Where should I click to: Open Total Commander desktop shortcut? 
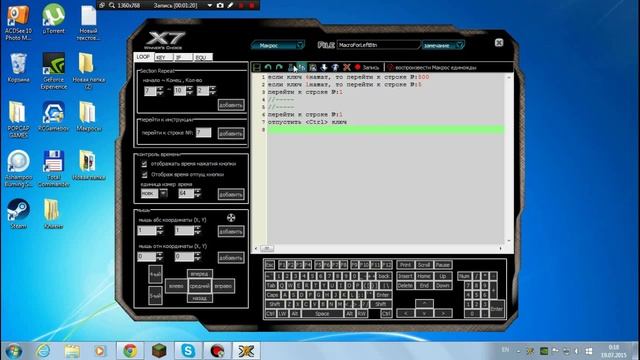pyautogui.click(x=53, y=169)
